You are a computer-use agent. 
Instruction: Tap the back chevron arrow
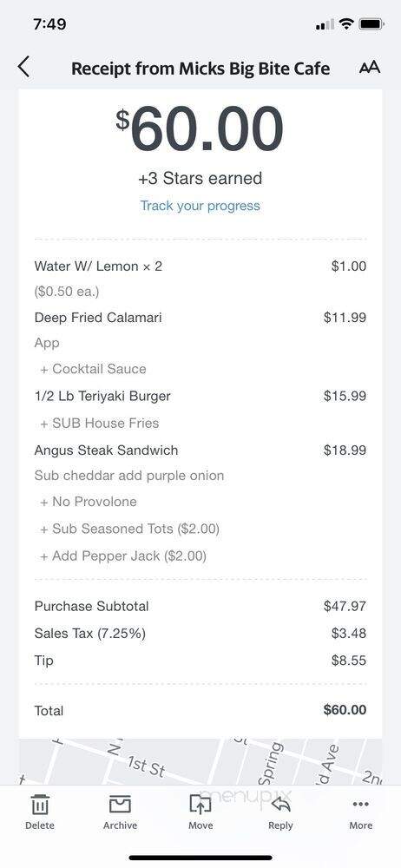tap(23, 67)
